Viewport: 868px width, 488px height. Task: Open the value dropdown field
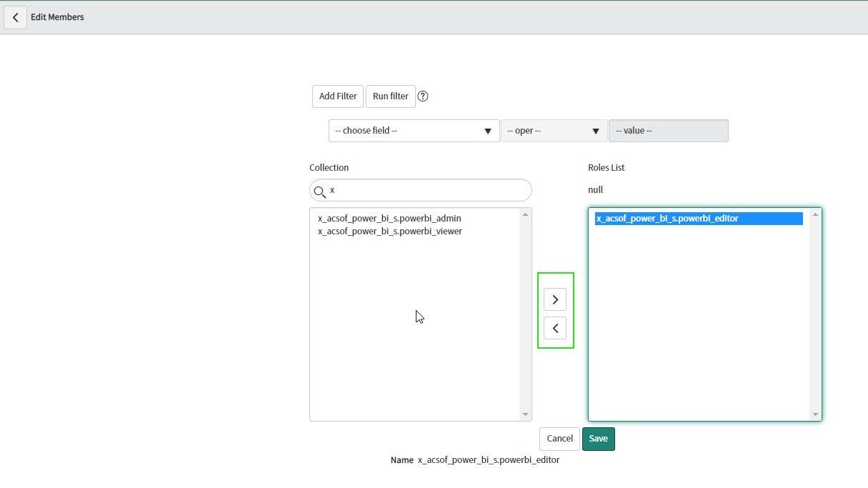tap(668, 131)
